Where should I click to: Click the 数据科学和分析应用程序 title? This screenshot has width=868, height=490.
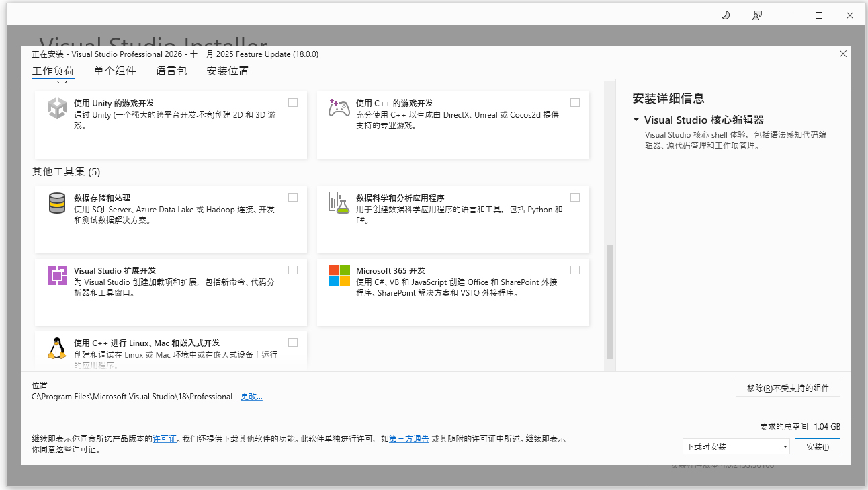[400, 198]
